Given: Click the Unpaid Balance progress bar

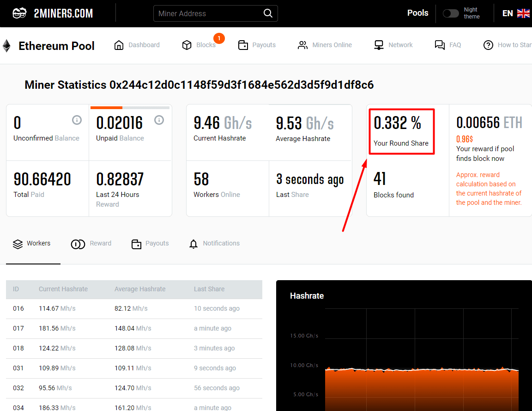Looking at the screenshot, I should (130, 108).
